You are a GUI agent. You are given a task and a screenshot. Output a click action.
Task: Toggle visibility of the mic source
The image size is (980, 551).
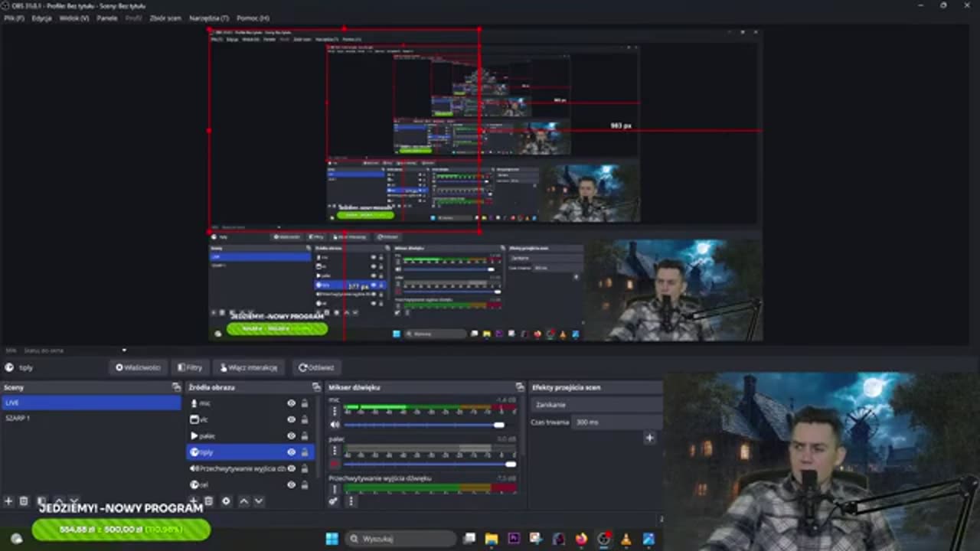pyautogui.click(x=291, y=403)
